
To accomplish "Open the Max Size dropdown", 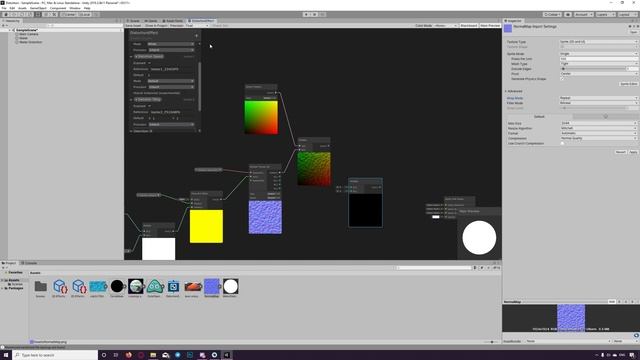I will pyautogui.click(x=598, y=123).
